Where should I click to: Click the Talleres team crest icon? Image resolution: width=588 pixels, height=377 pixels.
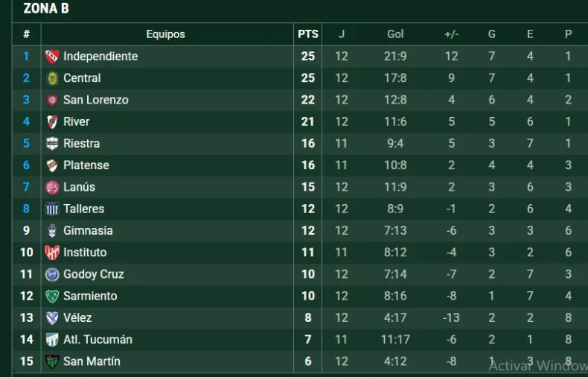click(52, 209)
